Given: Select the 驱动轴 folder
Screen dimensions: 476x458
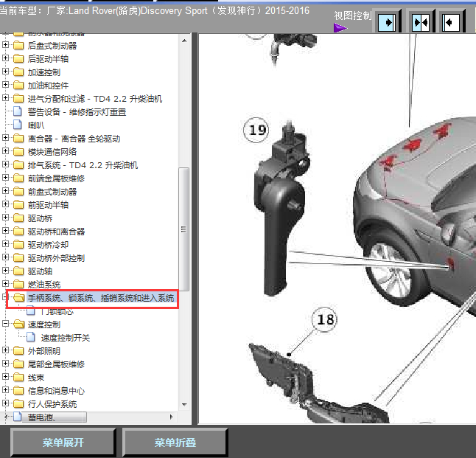Looking at the screenshot, I should click(40, 271).
